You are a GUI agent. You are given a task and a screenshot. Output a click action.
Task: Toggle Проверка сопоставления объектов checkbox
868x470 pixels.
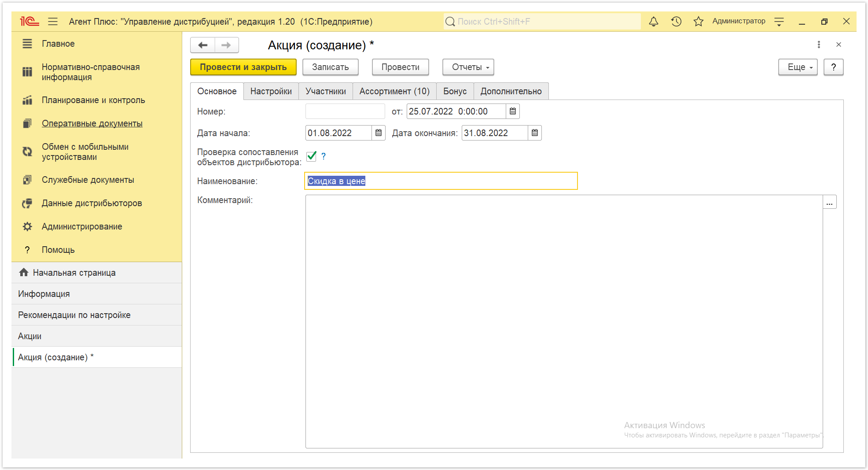click(x=312, y=156)
